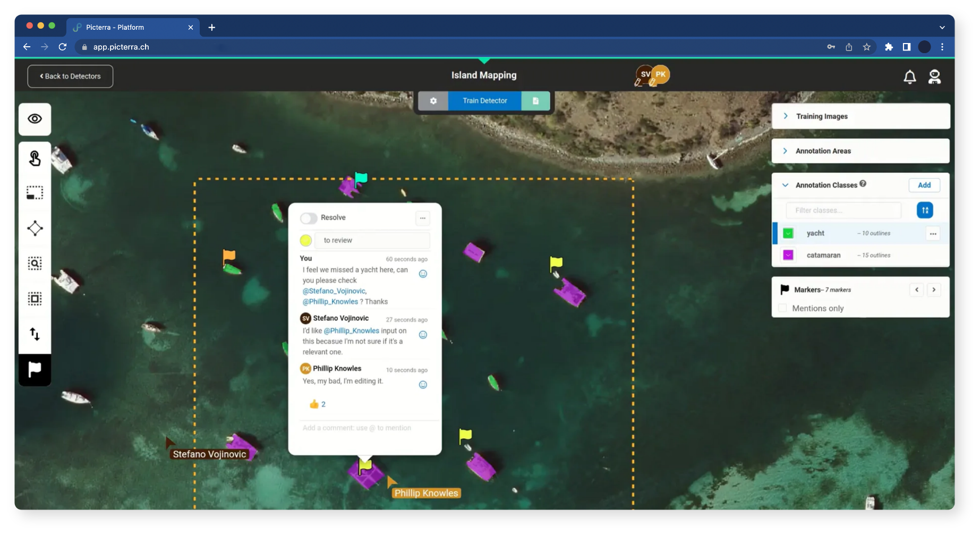This screenshot has height=535, width=980.
Task: Select the flag marker tool in sidebar
Action: pos(35,369)
